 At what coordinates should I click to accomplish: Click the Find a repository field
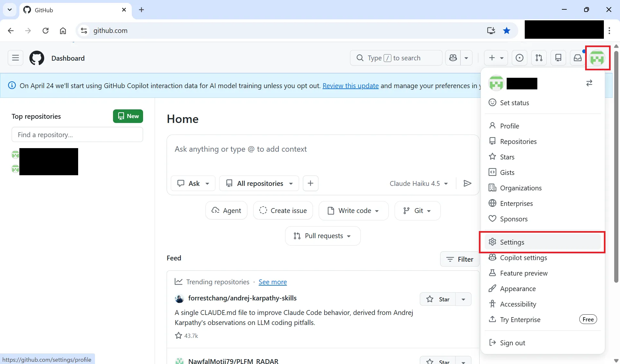point(77,135)
